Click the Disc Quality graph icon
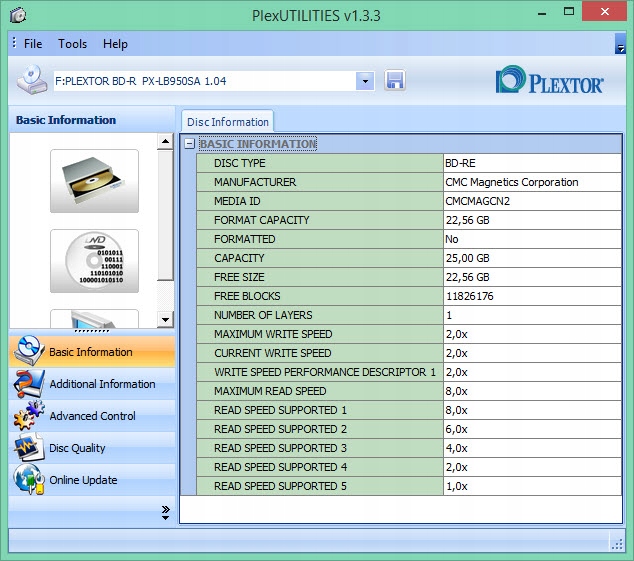 [x=28, y=447]
